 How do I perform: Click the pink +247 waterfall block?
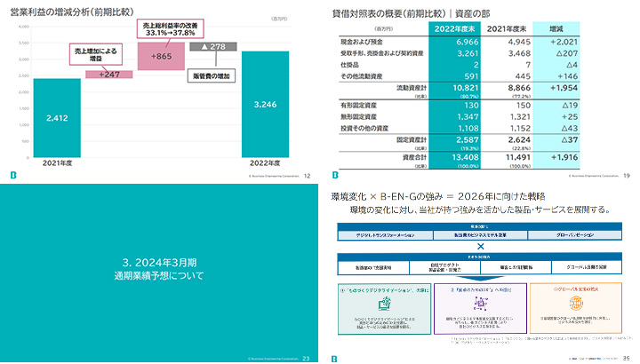[109, 75]
